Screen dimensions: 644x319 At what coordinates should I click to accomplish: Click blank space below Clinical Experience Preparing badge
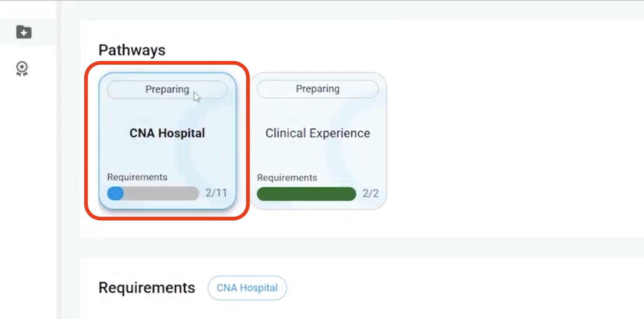pos(318,112)
